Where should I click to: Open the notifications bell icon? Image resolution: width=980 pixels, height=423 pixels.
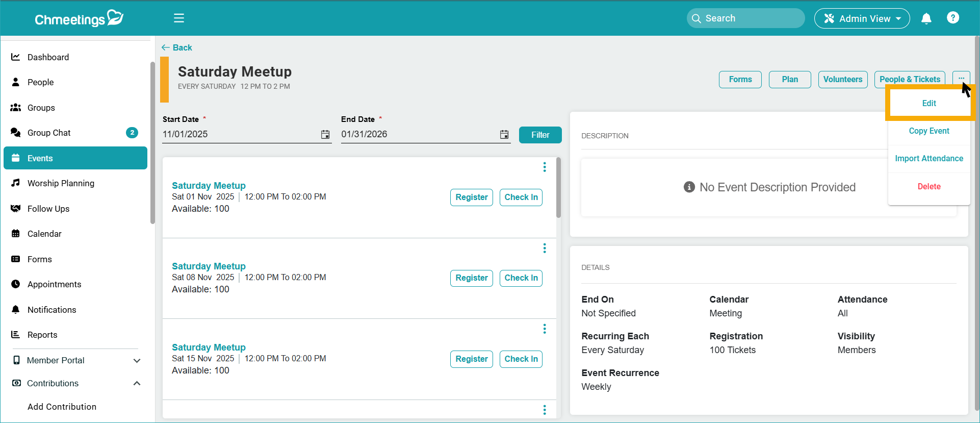point(926,19)
